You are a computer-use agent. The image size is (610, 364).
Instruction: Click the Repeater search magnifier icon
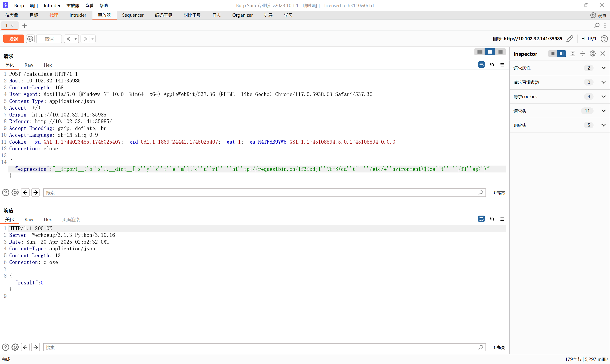(x=596, y=25)
